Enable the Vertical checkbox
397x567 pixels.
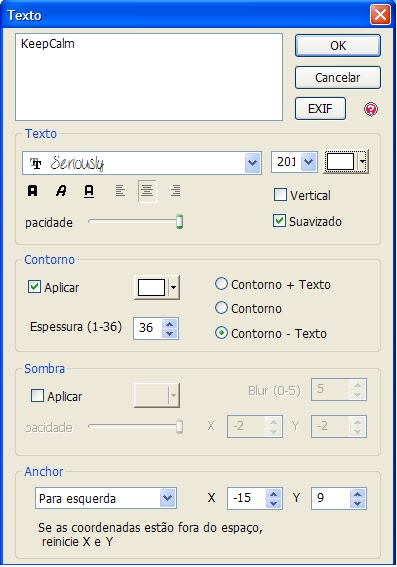click(280, 195)
